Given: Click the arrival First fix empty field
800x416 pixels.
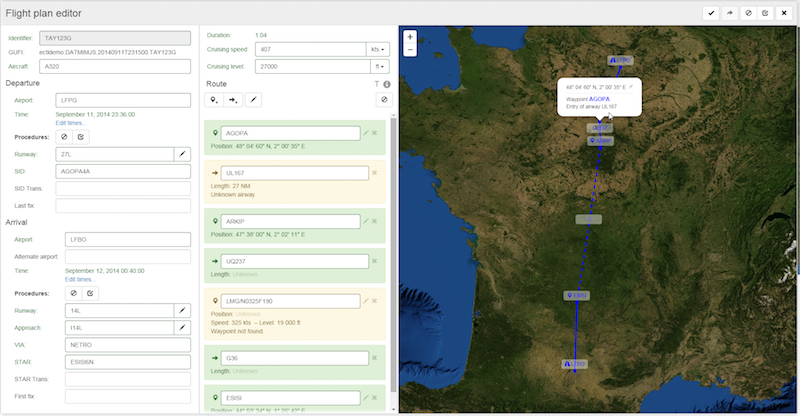Looking at the screenshot, I should point(128,396).
